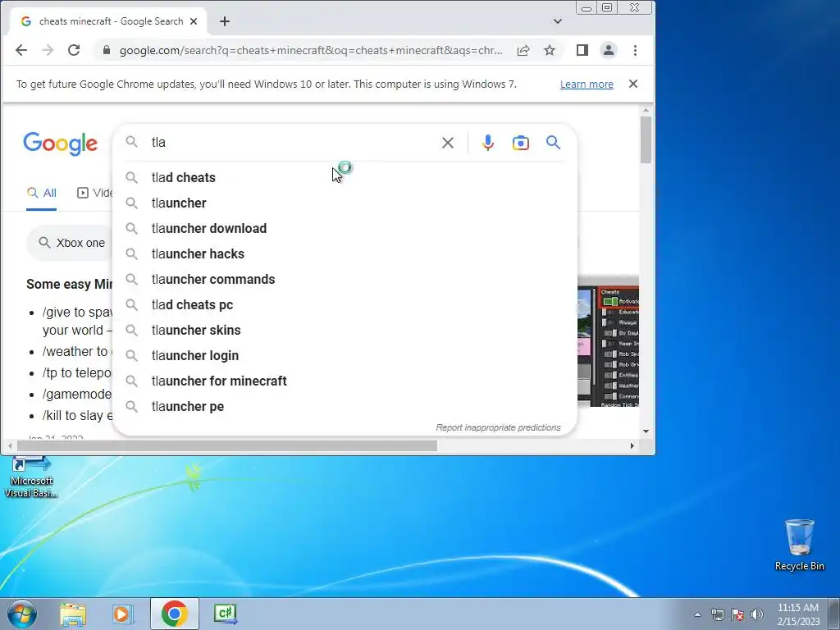
Task: Click the address bar URL
Action: [311, 50]
